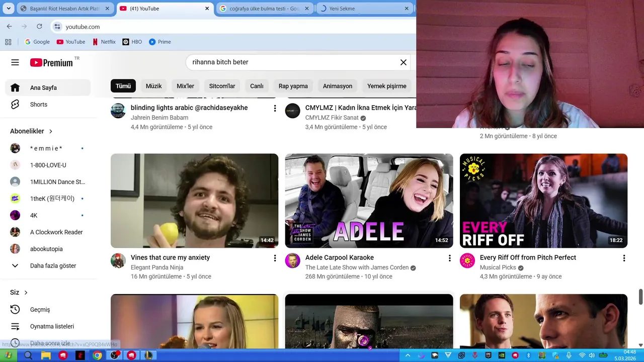Switch to OBS Studio in taskbar
The image size is (644, 362).
pyautogui.click(x=115, y=355)
